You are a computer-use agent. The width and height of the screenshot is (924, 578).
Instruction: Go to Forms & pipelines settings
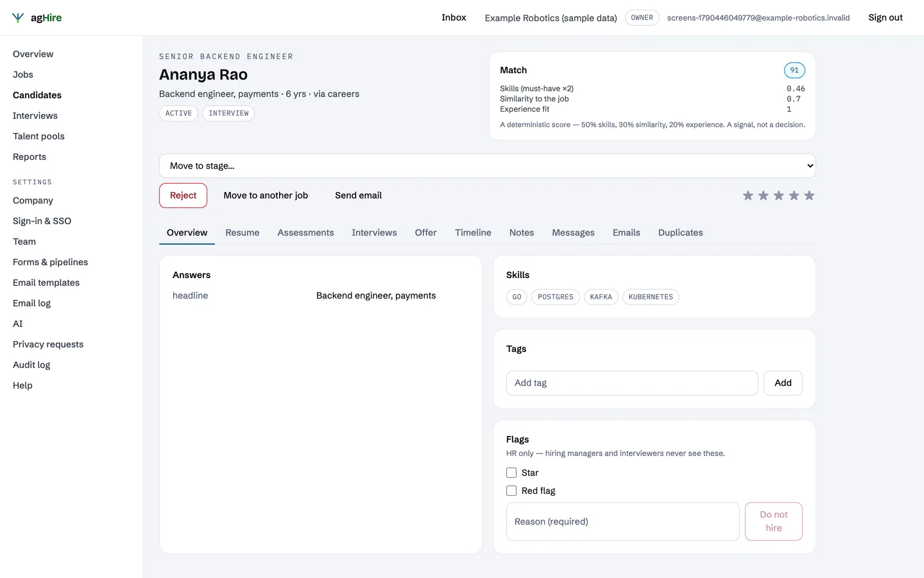(x=51, y=262)
